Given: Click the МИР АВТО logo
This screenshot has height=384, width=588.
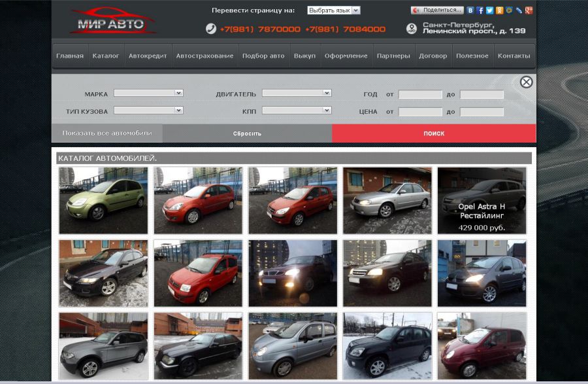Looking at the screenshot, I should 112,21.
